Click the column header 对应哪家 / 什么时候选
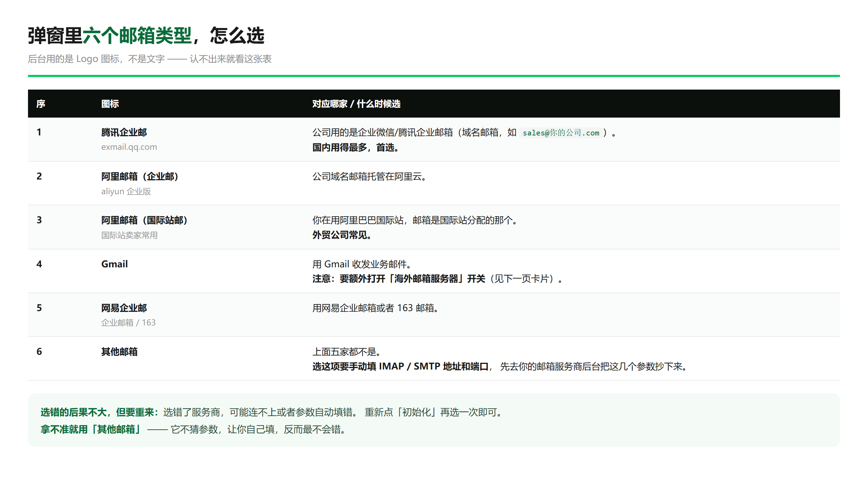 356,104
